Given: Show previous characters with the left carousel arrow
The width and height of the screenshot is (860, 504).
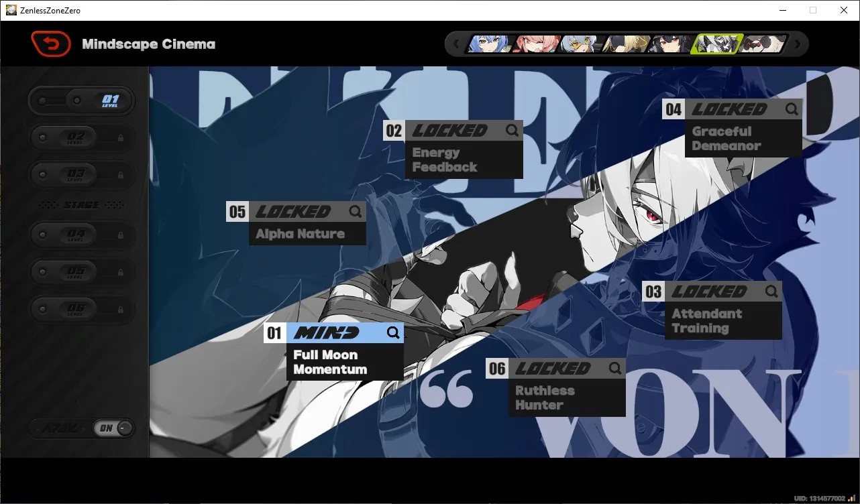Looking at the screenshot, I should (x=457, y=45).
